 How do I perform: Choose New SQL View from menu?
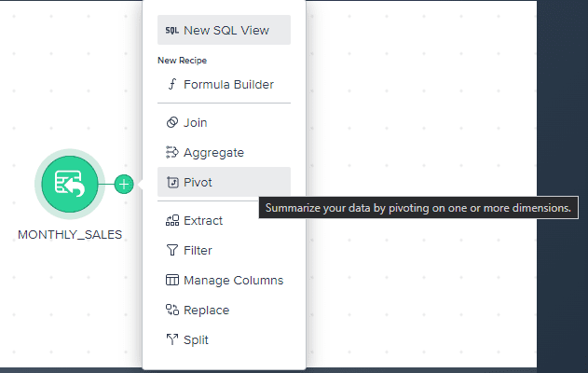(x=224, y=30)
